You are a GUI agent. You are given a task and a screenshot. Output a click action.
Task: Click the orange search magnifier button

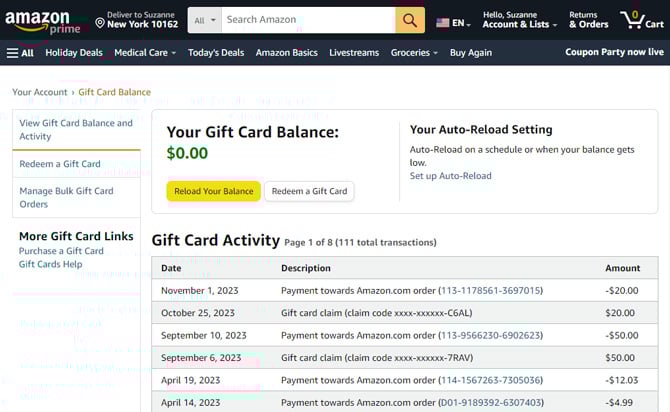click(x=410, y=20)
